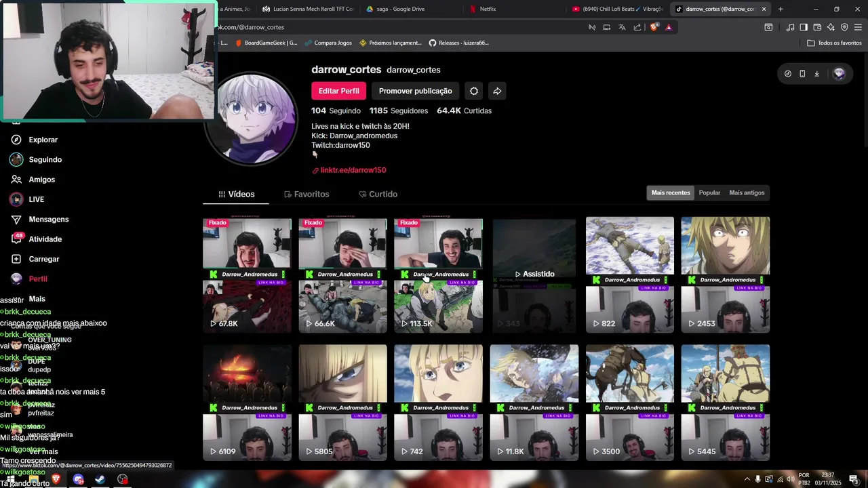
Task: Open the Brave Wallet icon
Action: point(817,27)
